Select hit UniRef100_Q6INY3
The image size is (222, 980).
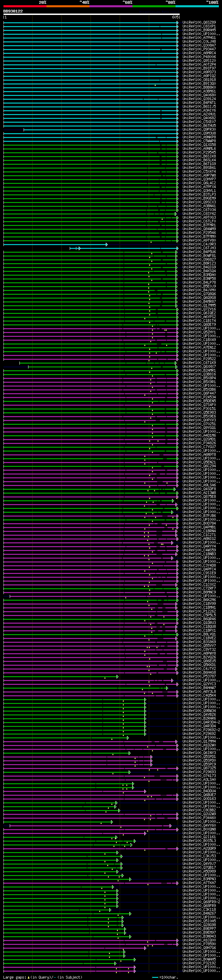coord(199,753)
